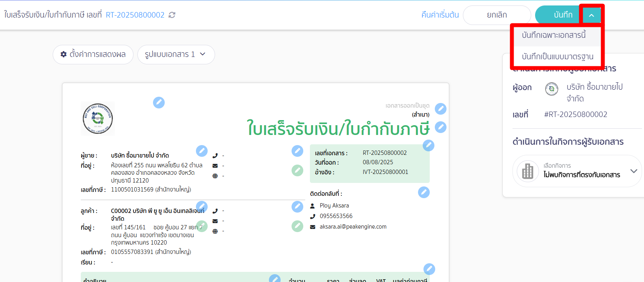Click green pencil beside seller email row
This screenshot has width=644, height=282.
point(297,170)
